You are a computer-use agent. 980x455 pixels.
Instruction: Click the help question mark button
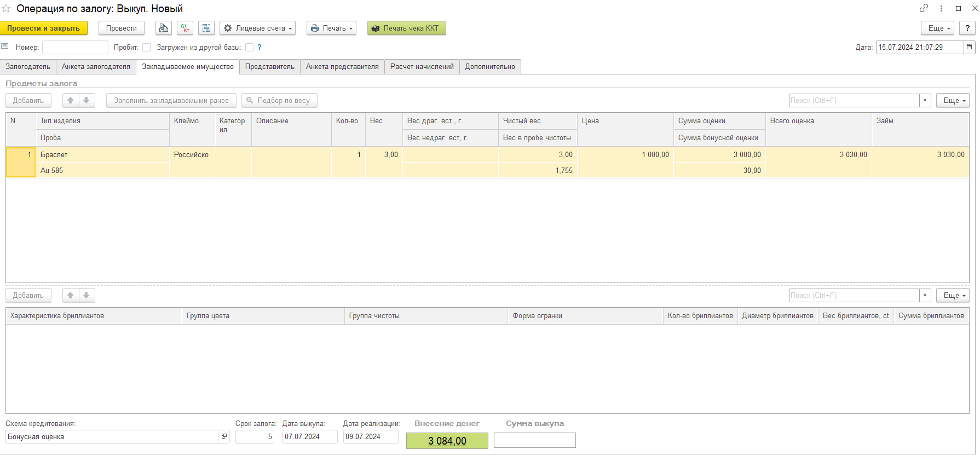click(x=967, y=28)
